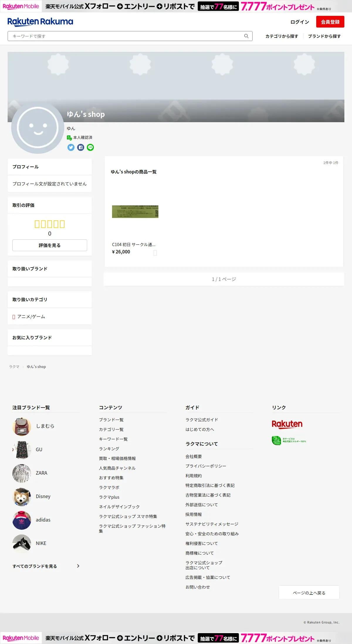This screenshot has width=352, height=644.
Task: Open 人気商品チャンネル link
Action: pyautogui.click(x=117, y=468)
